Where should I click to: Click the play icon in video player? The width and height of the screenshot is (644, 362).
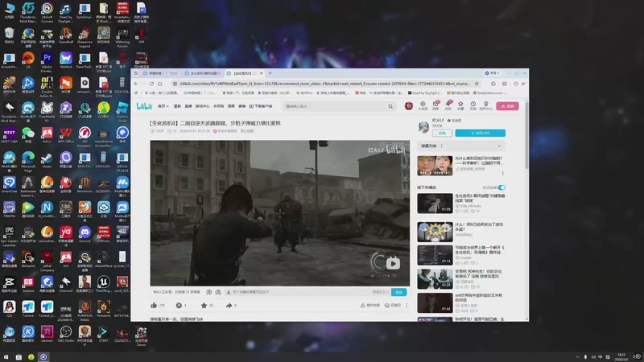pyautogui.click(x=393, y=264)
